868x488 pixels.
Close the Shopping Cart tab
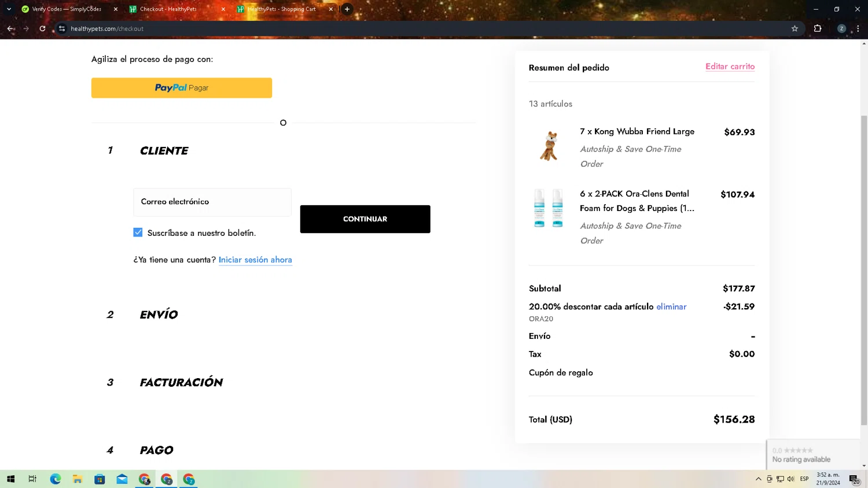click(331, 9)
